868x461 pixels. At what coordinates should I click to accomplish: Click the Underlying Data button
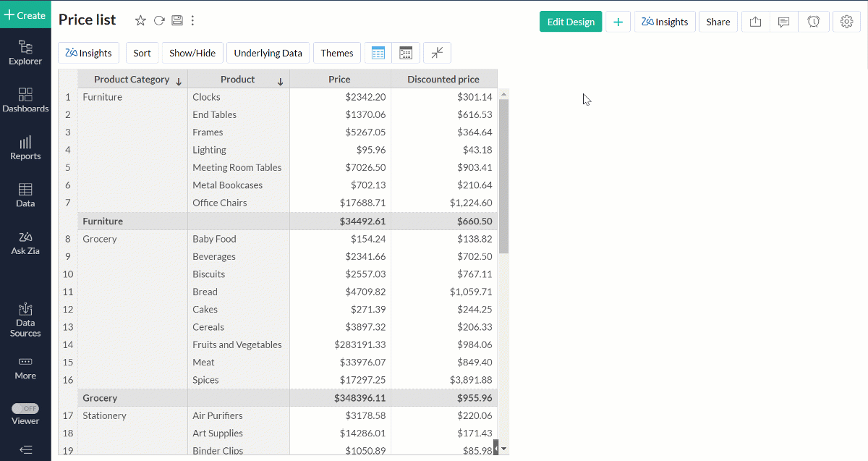point(268,53)
